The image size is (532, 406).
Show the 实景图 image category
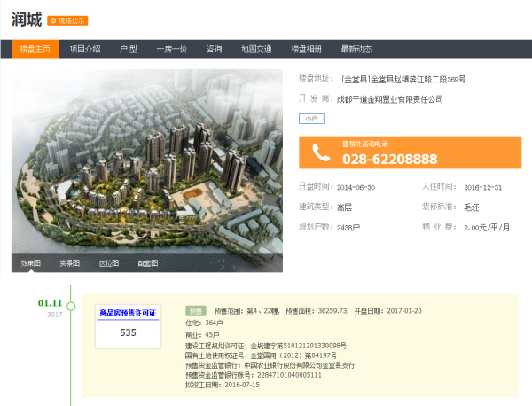[x=69, y=263]
